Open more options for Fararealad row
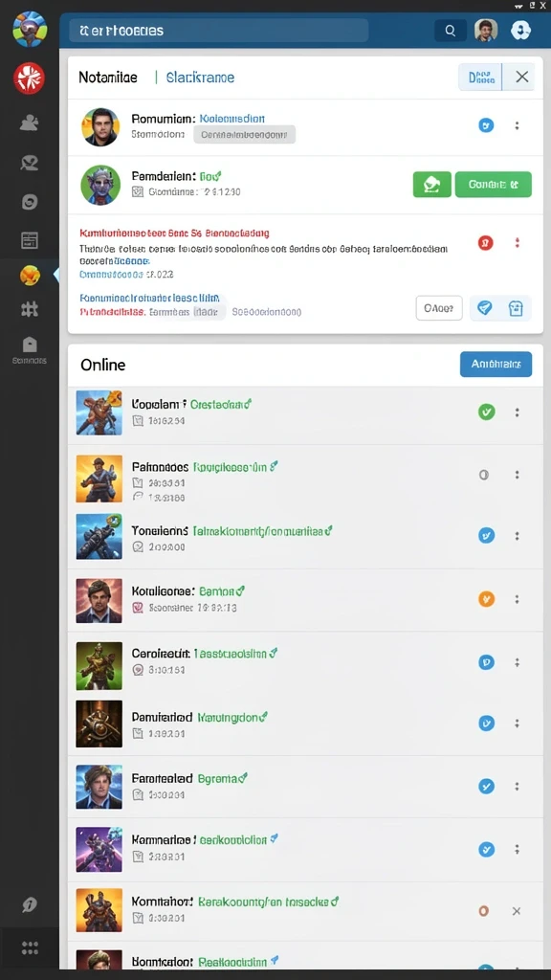This screenshot has height=980, width=551. coord(517,787)
